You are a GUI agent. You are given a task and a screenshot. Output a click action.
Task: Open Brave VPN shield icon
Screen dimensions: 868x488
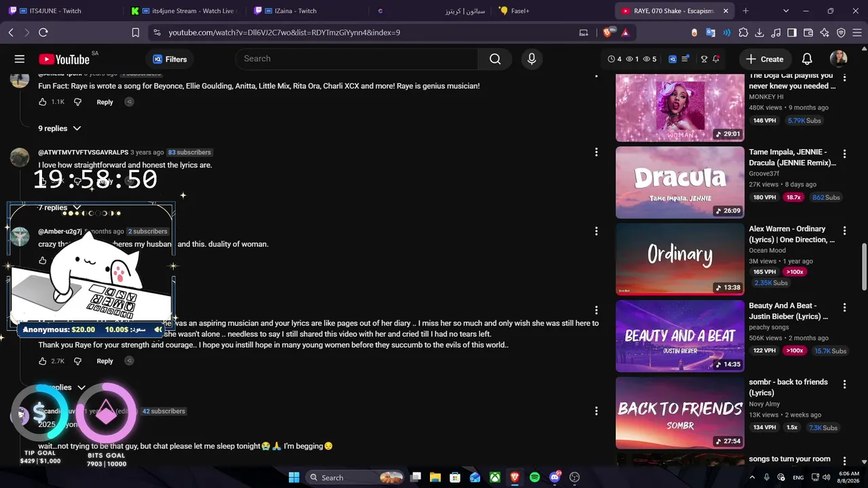point(841,32)
